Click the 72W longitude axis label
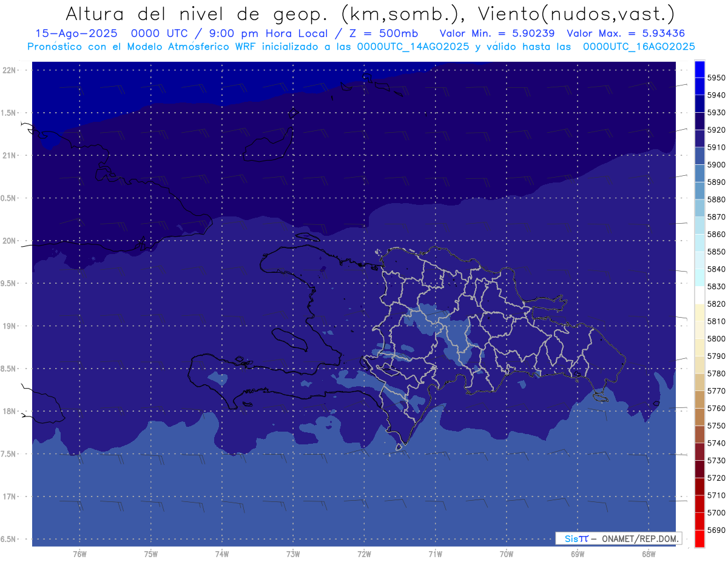The width and height of the screenshot is (728, 562). [364, 554]
